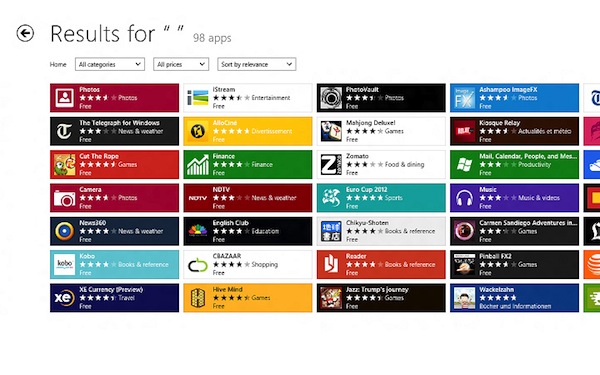Click the XE Currency (Preview) title

[x=111, y=289]
